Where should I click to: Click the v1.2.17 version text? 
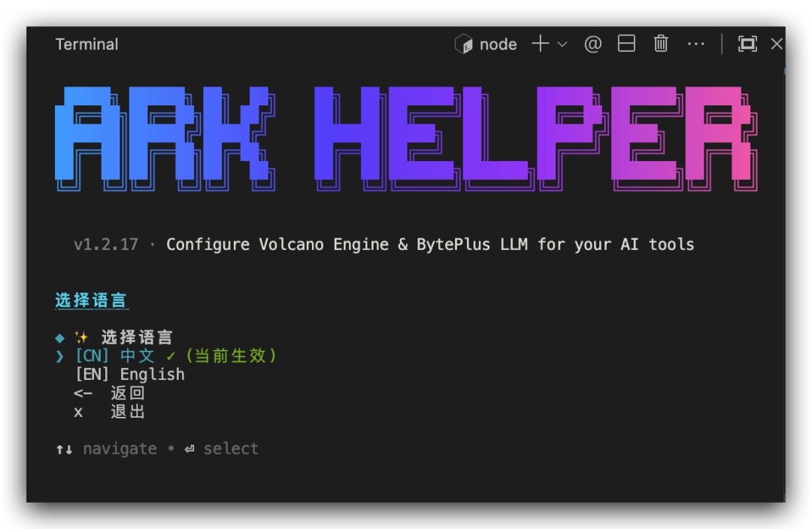coord(106,244)
